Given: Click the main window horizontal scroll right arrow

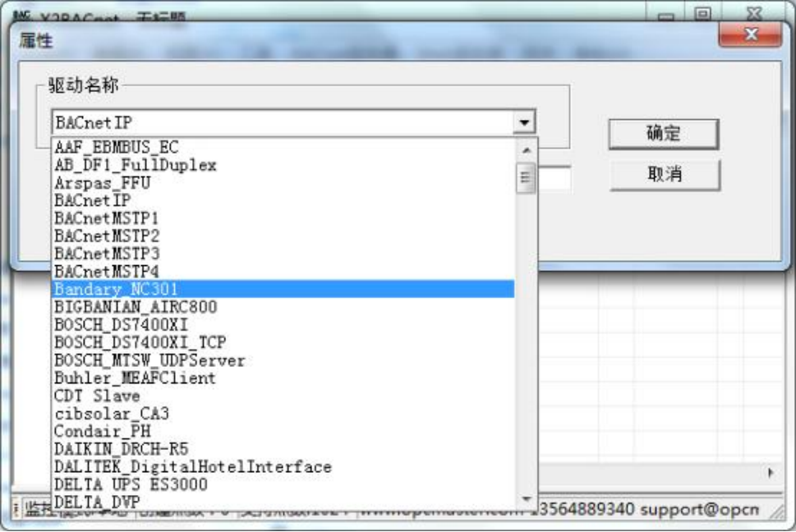Looking at the screenshot, I should pyautogui.click(x=771, y=473).
